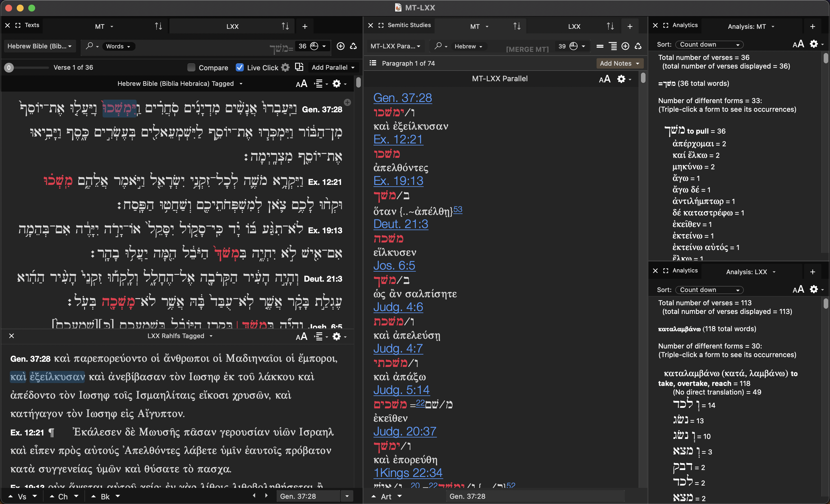
Task: Click the sort arrows icon beside the LXX tab
Action: click(x=285, y=26)
